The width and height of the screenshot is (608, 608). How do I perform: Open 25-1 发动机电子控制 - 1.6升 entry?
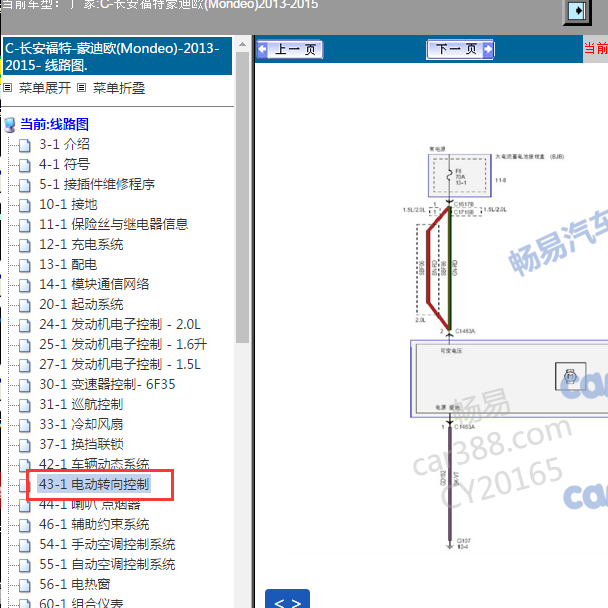click(123, 344)
